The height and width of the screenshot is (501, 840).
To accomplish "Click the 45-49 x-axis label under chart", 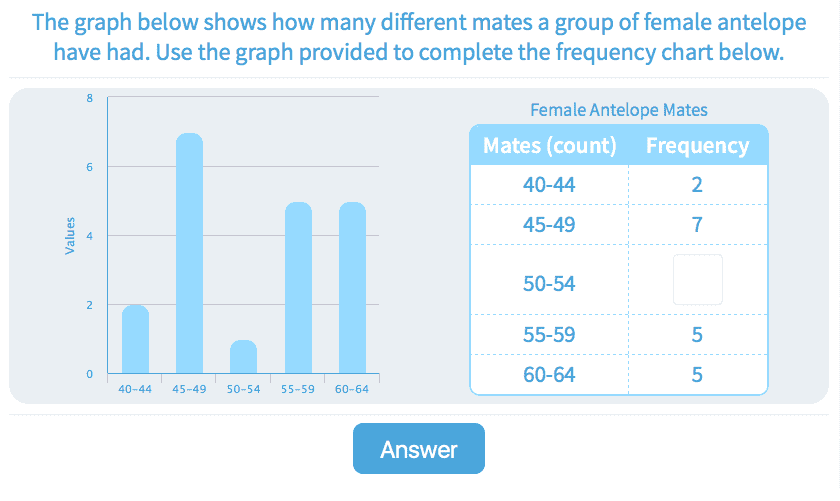I will (x=189, y=389).
